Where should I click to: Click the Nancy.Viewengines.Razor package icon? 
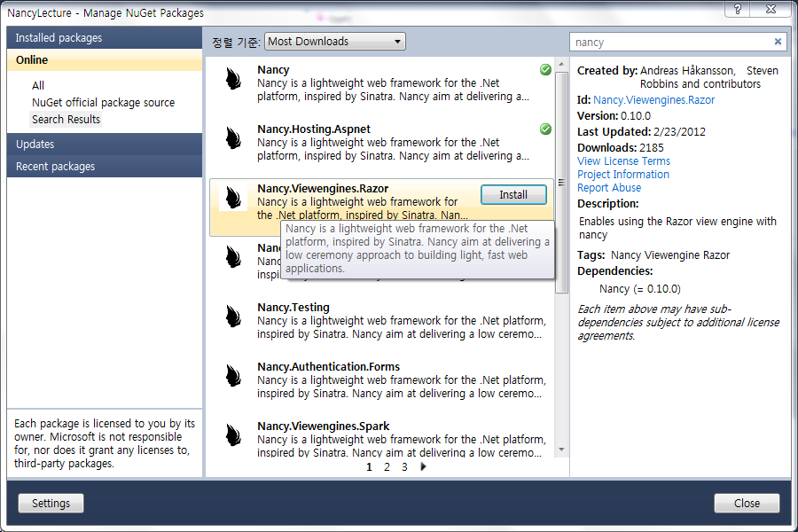(x=233, y=198)
